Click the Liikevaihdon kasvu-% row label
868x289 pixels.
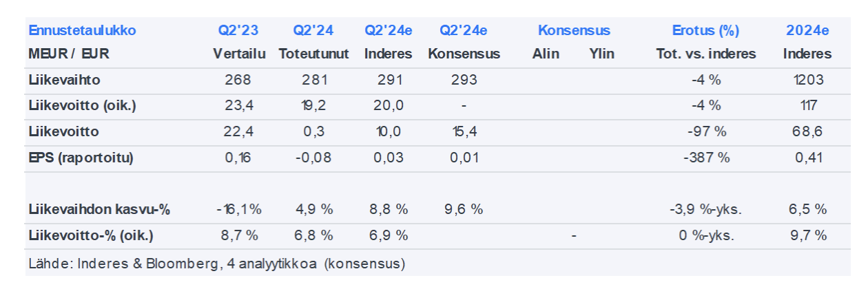(99, 210)
